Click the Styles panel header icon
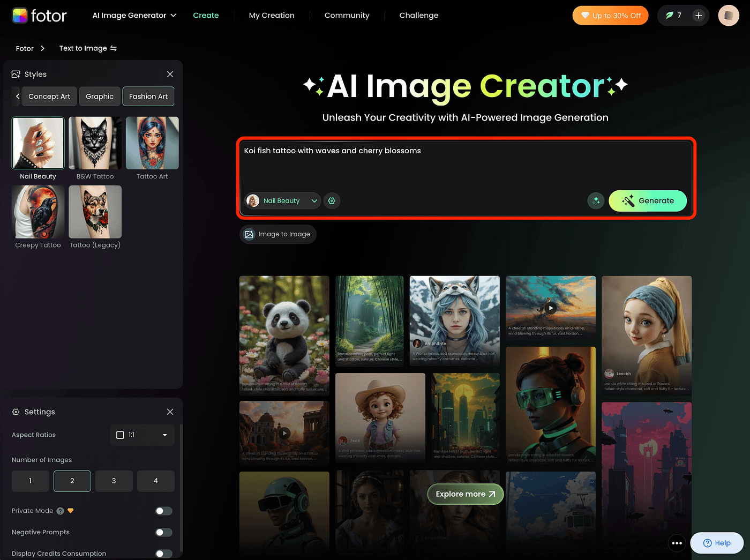Image resolution: width=750 pixels, height=560 pixels. [16, 74]
